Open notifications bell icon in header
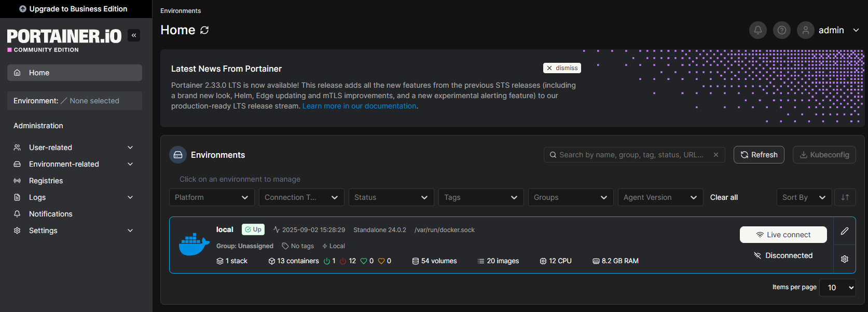The image size is (868, 312). pos(757,30)
